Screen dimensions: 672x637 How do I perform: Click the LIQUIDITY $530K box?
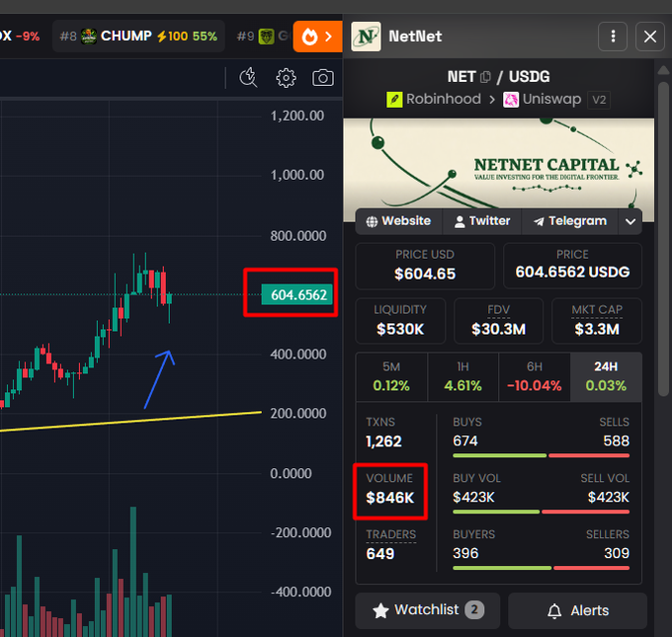(400, 321)
